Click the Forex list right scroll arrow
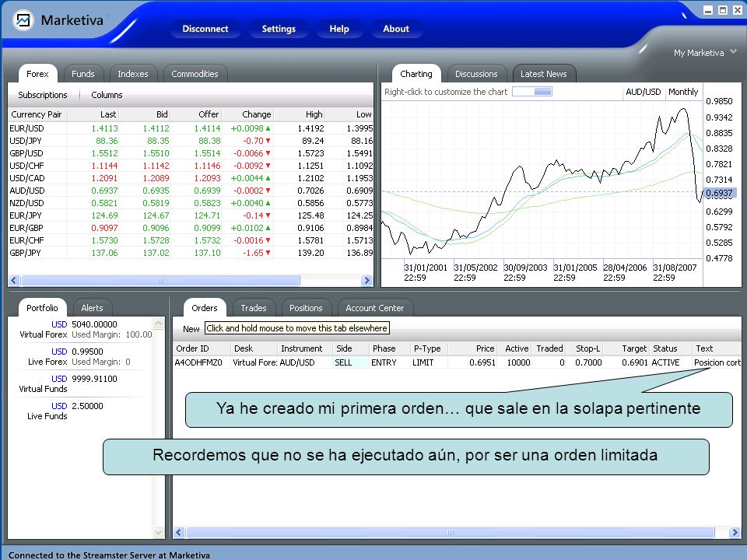Image resolution: width=747 pixels, height=560 pixels. point(366,281)
